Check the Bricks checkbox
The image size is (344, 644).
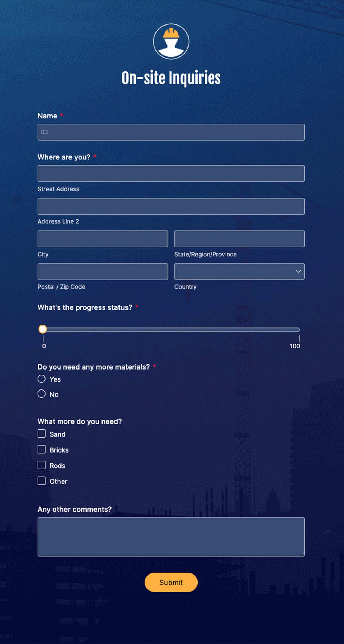[42, 450]
